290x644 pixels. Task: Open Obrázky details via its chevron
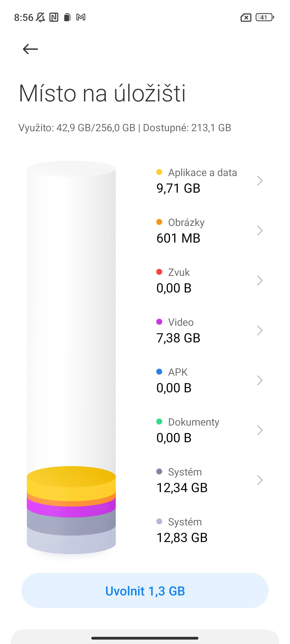pos(260,230)
